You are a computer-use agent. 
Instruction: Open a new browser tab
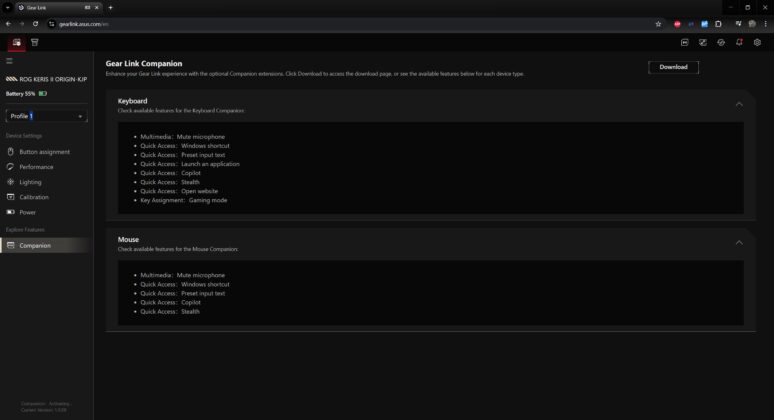(x=111, y=7)
